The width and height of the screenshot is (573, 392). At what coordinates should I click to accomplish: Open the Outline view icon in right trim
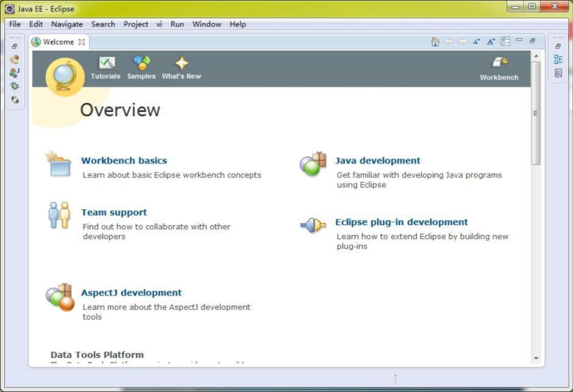pyautogui.click(x=558, y=60)
